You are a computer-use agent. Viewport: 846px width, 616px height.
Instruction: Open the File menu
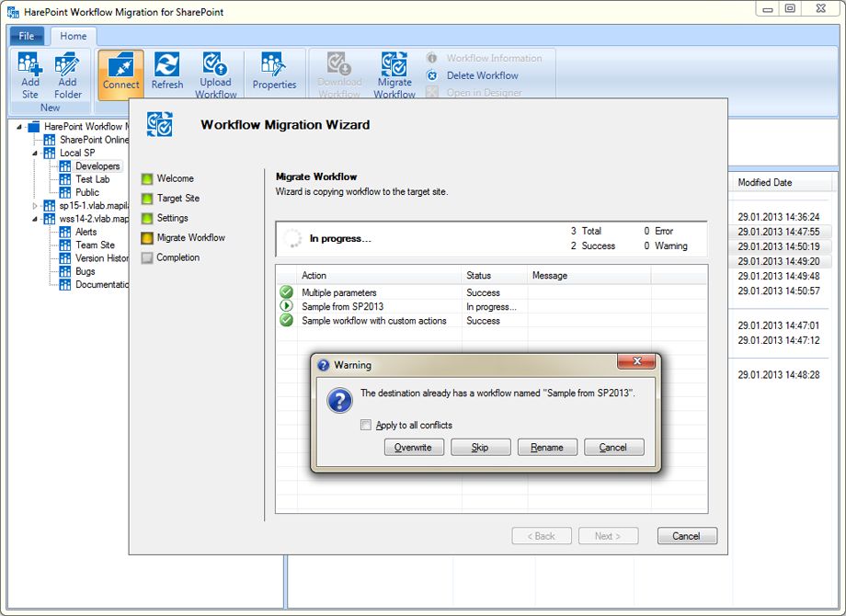click(x=27, y=36)
